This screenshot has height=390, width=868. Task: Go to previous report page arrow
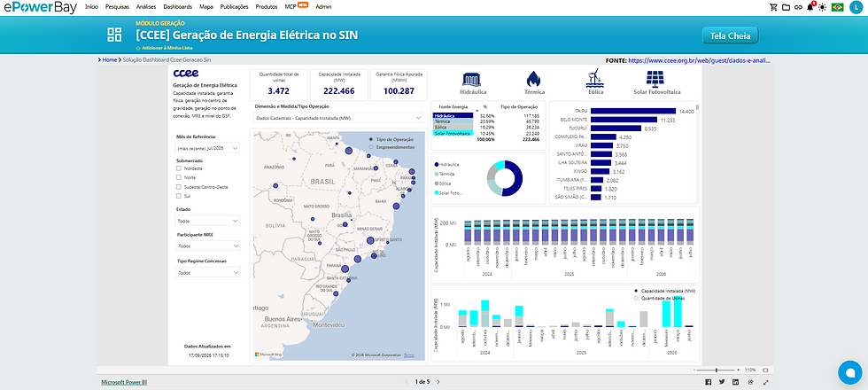pyautogui.click(x=407, y=382)
